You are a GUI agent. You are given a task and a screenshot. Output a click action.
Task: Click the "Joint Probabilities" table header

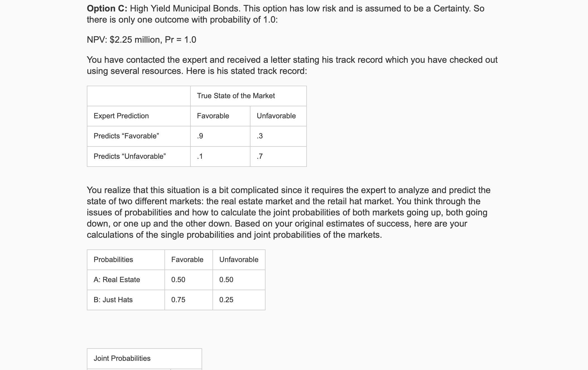coord(144,359)
